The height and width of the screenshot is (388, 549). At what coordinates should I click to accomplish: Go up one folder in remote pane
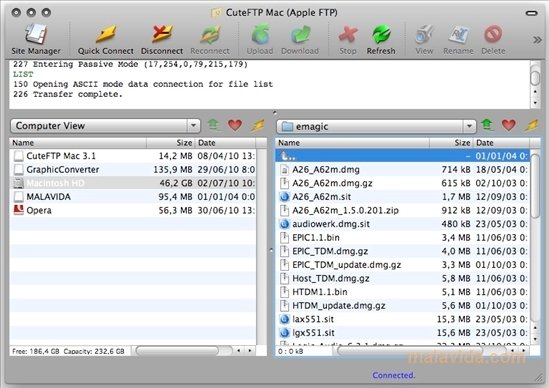click(487, 125)
